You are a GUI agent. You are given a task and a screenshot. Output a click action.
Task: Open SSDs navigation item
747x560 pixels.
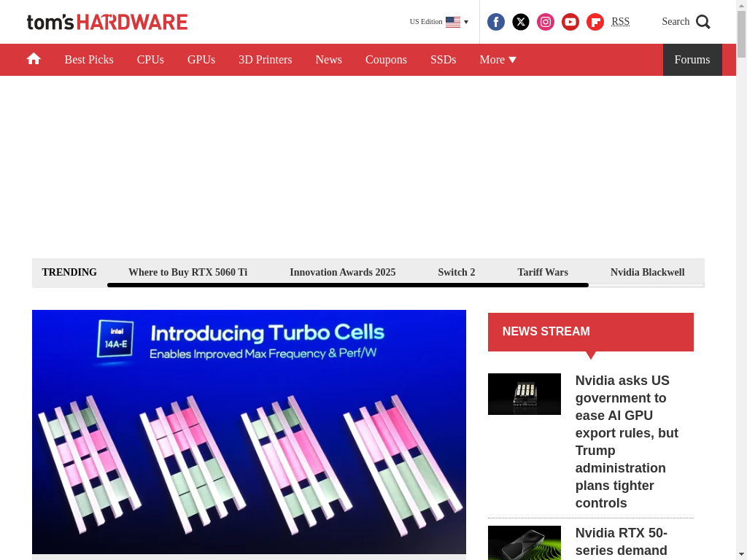click(443, 60)
